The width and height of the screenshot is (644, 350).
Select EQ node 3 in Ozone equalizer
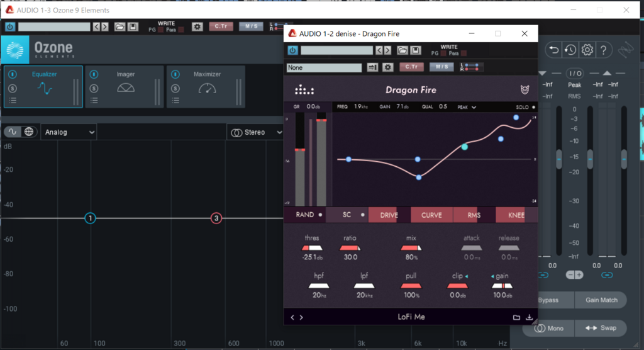[x=216, y=218]
